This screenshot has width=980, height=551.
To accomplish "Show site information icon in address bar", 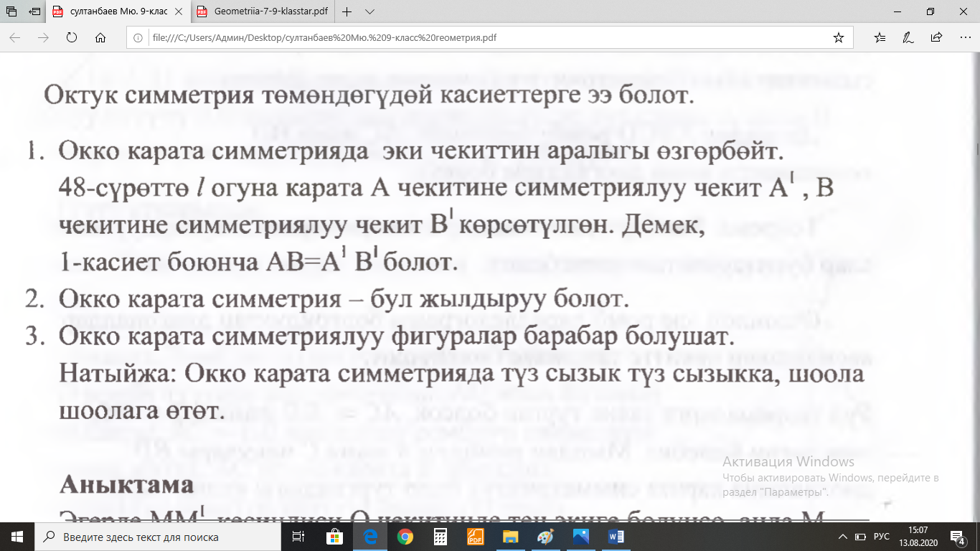I will [x=139, y=38].
